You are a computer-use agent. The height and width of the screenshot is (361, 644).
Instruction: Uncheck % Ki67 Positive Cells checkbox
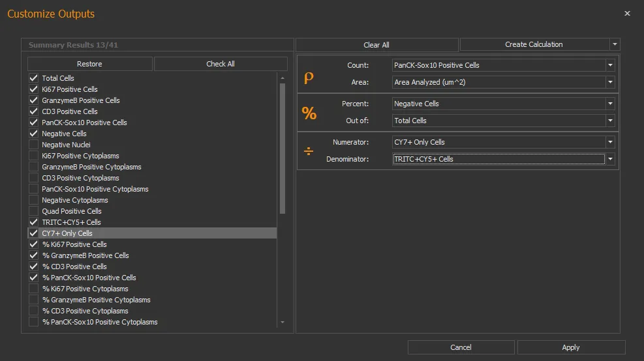coord(34,244)
